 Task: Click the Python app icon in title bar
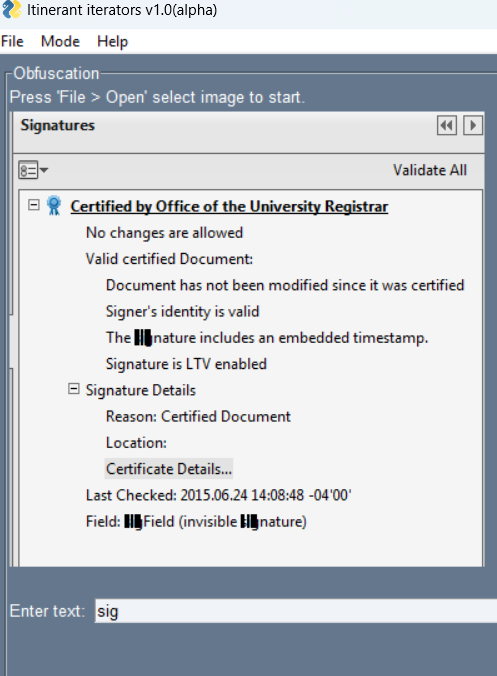click(12, 9)
